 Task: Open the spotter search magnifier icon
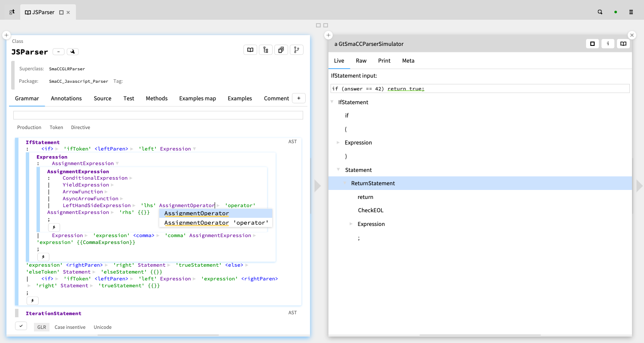point(600,12)
